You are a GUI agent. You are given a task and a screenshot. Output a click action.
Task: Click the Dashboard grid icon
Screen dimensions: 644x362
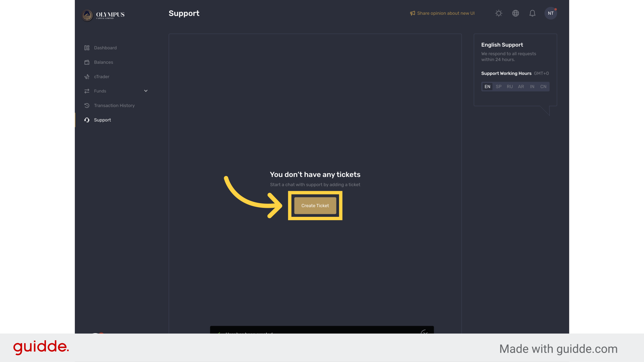(x=87, y=48)
